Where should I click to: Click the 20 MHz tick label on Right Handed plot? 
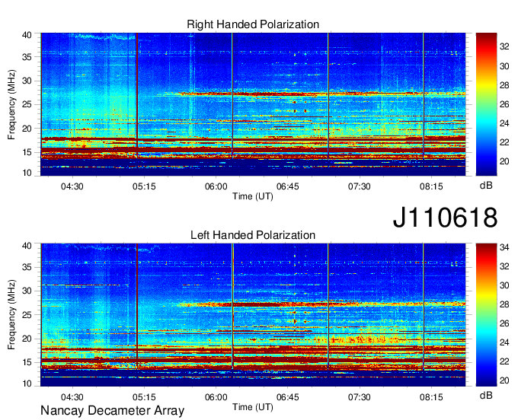coord(27,129)
